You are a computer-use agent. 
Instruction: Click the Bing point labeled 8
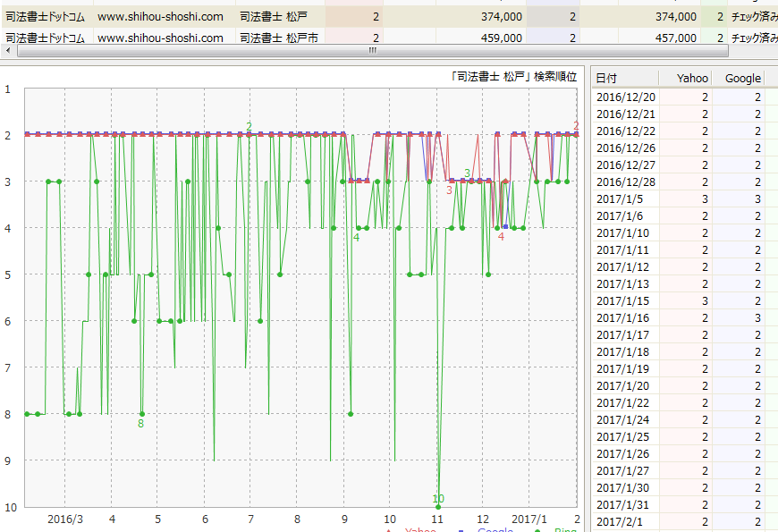(x=142, y=414)
